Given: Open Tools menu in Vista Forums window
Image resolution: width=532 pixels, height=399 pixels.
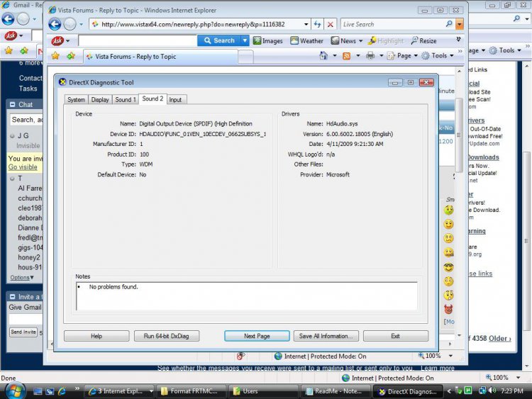Looking at the screenshot, I should coord(438,55).
